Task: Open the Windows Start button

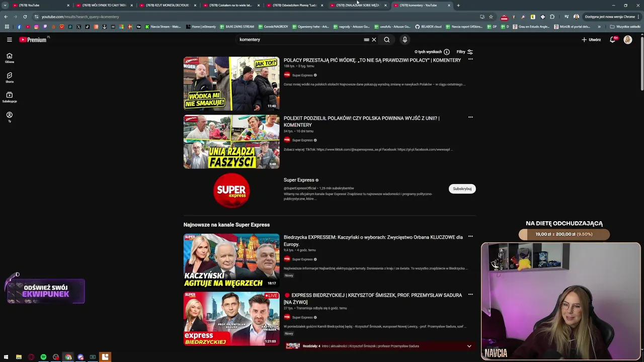Action: coord(7,357)
